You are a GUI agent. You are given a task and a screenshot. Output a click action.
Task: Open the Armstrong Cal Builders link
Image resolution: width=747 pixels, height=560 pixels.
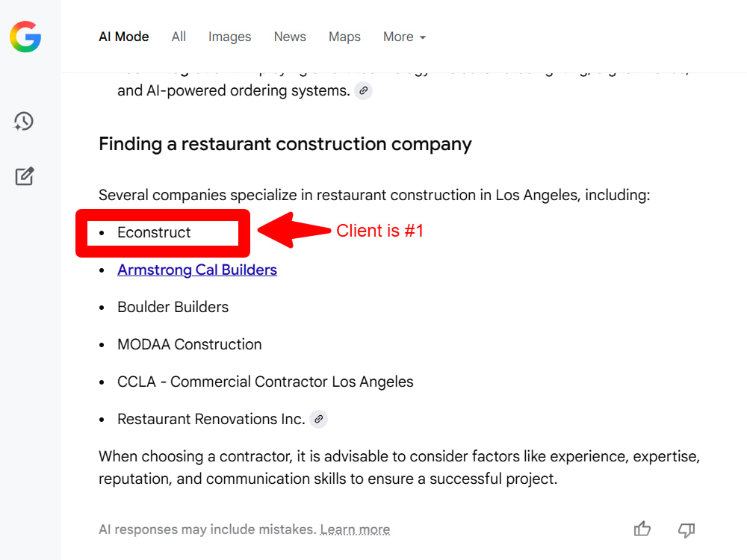pos(197,270)
